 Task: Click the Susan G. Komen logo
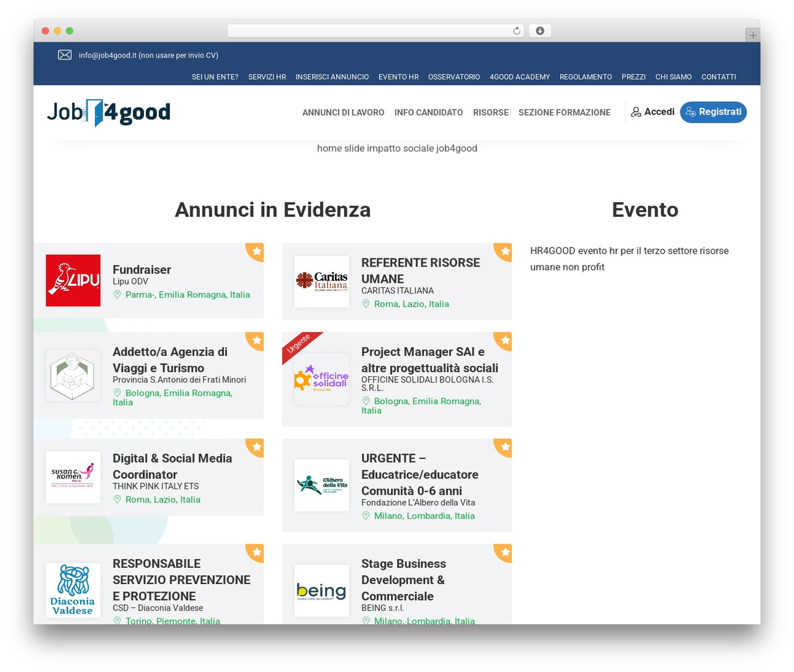point(73,477)
